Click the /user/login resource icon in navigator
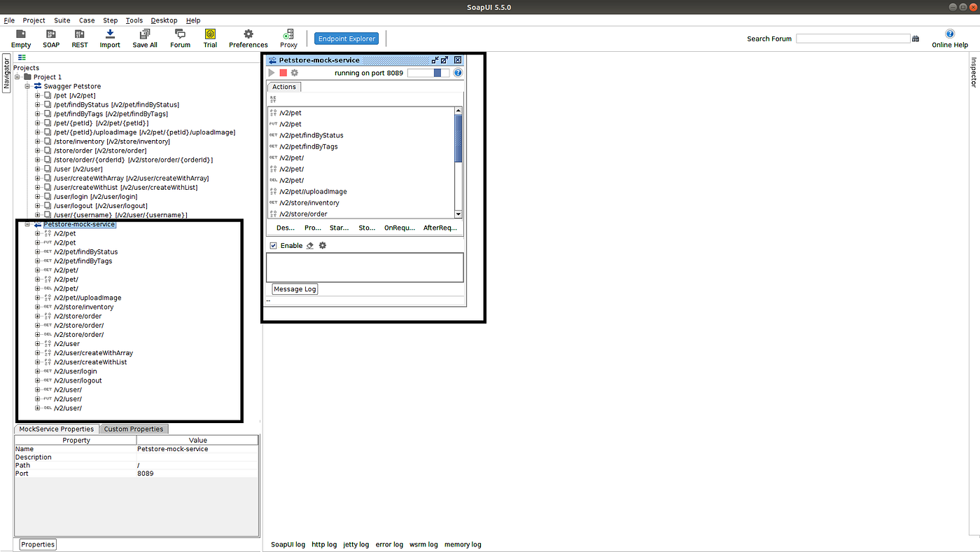 pos(48,197)
